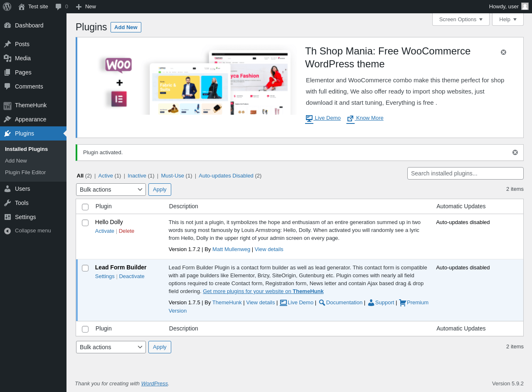532x392 pixels.
Task: Check the Lead Form Builder checkbox
Action: [x=85, y=268]
